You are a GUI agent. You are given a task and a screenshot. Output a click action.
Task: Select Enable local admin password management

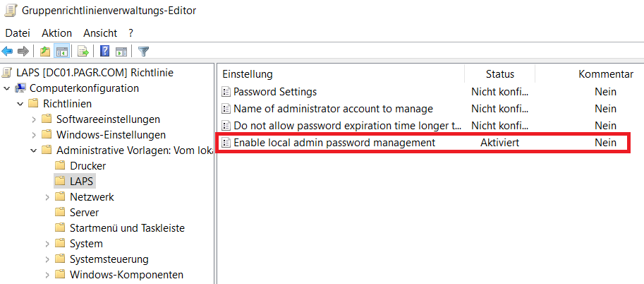(334, 143)
